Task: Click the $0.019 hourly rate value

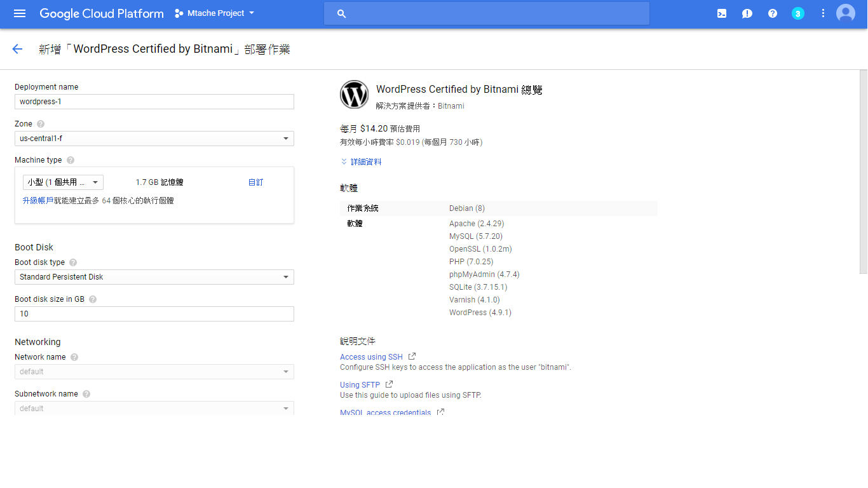Action: click(408, 142)
